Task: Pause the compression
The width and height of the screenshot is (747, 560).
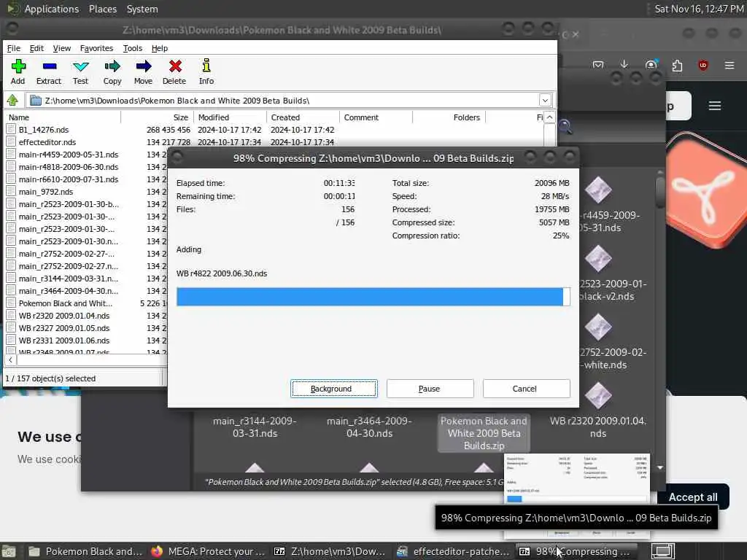Action: 430,389
